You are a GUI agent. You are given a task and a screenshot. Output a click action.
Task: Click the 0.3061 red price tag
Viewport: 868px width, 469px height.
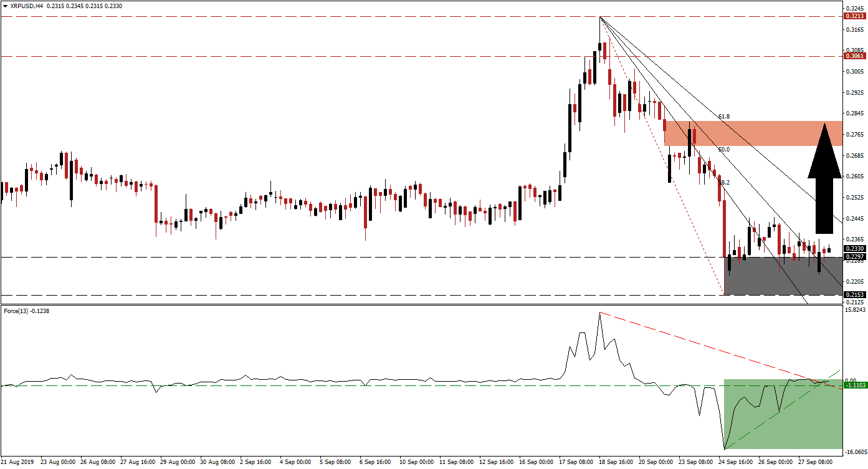pos(853,56)
